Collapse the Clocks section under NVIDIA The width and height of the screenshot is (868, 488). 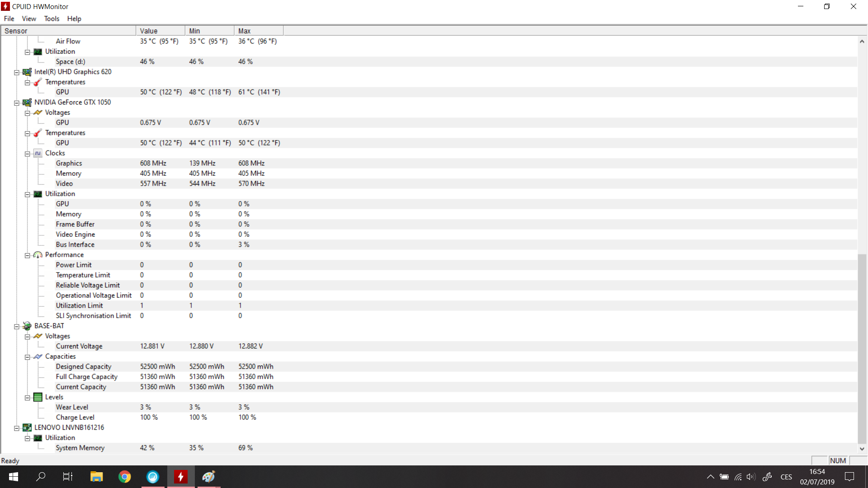pyautogui.click(x=28, y=154)
